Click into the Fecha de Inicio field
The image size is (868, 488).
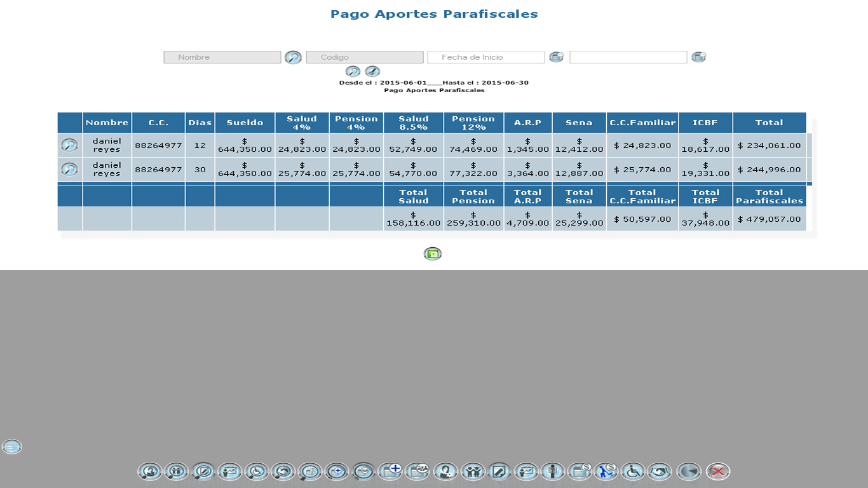(486, 57)
